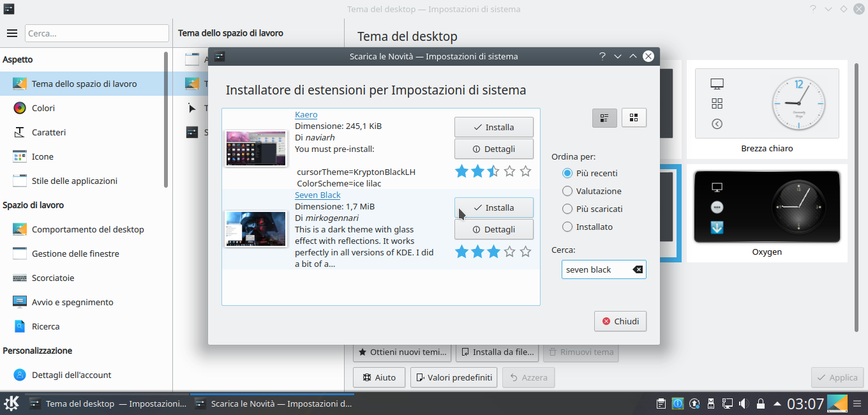This screenshot has height=415, width=868.
Task: Open the Icone settings category
Action: point(82,156)
